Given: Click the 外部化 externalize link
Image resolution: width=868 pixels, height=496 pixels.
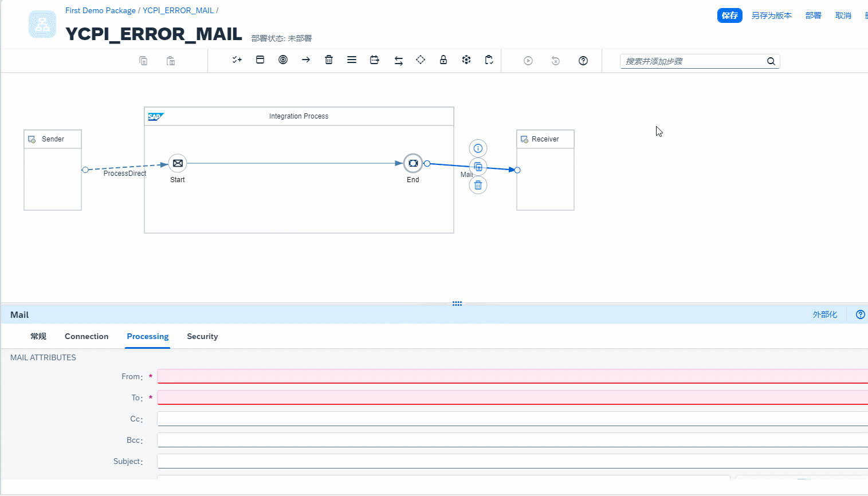Looking at the screenshot, I should 824,314.
